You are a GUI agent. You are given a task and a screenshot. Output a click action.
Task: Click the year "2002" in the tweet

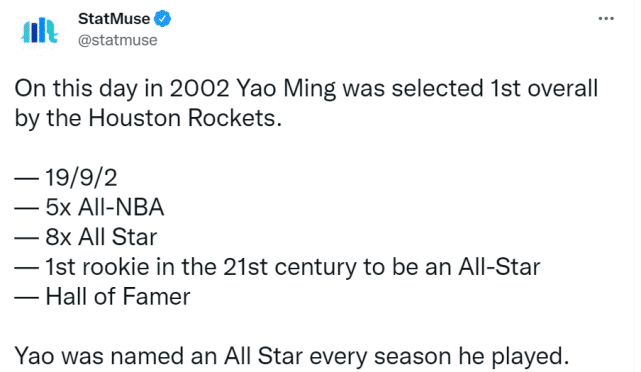coord(199,88)
